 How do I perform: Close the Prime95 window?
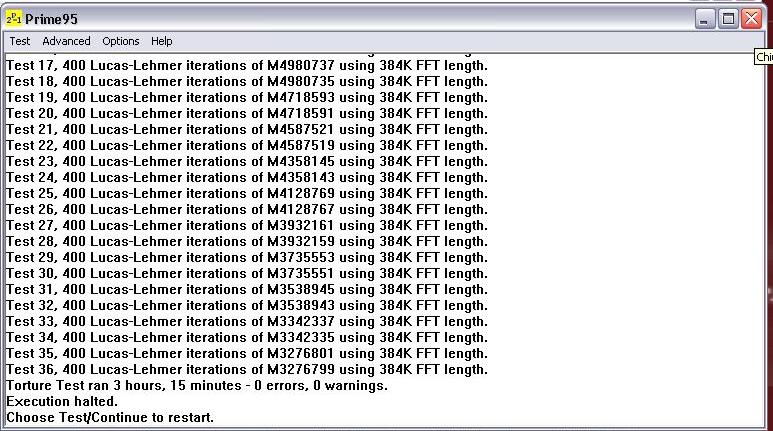point(752,20)
